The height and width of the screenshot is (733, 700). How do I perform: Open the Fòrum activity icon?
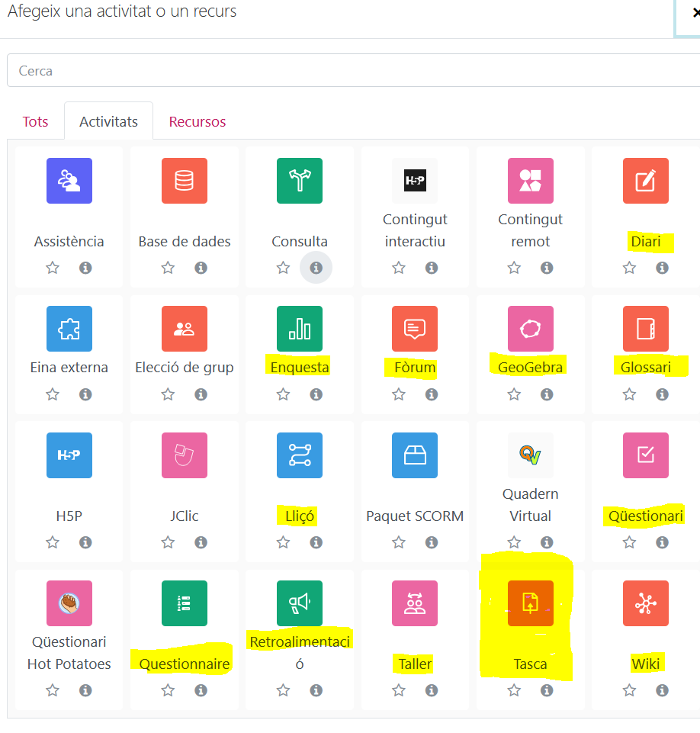coord(415,329)
